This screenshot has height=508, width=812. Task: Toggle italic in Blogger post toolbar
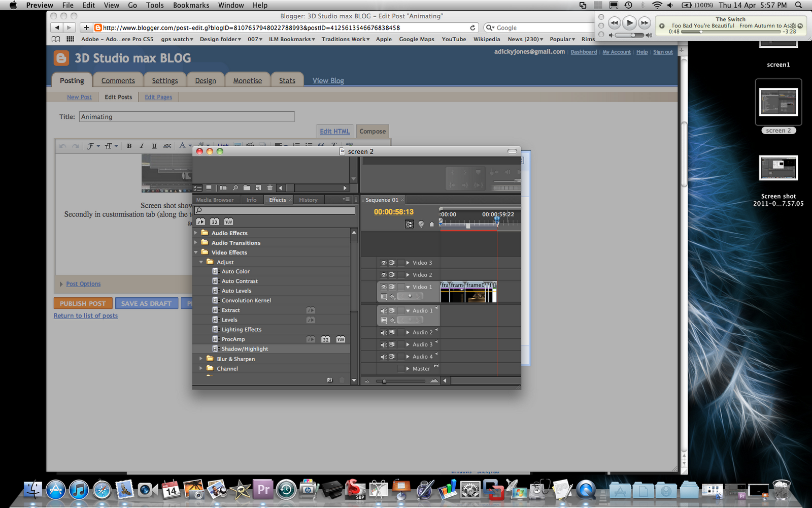(142, 146)
